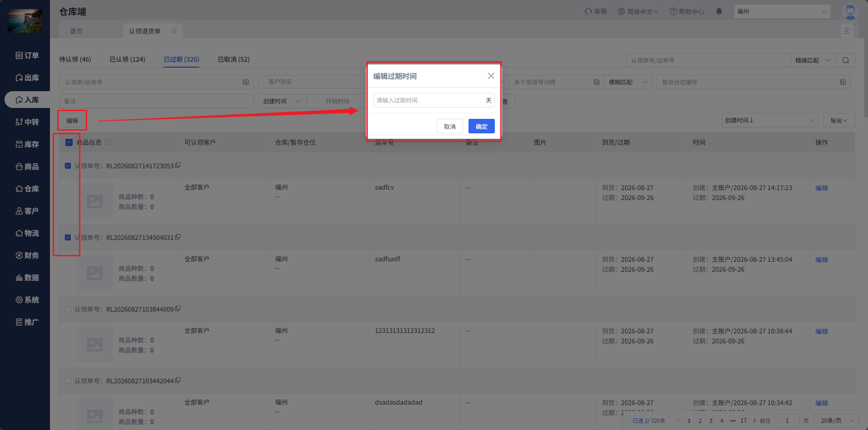The width and height of the screenshot is (868, 430).
Task: Check order RL20260827103844009 checkbox
Action: [68, 309]
